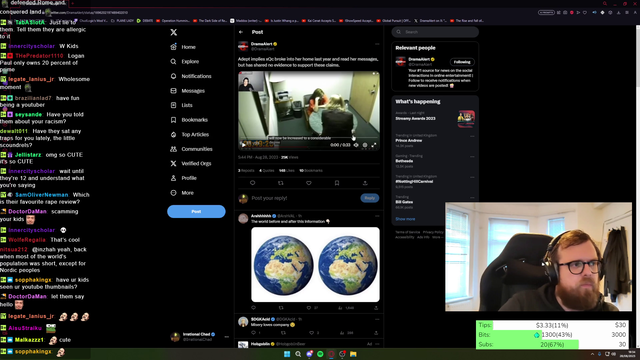Repost the DramaAlert post
640x360 pixels.
point(280,183)
